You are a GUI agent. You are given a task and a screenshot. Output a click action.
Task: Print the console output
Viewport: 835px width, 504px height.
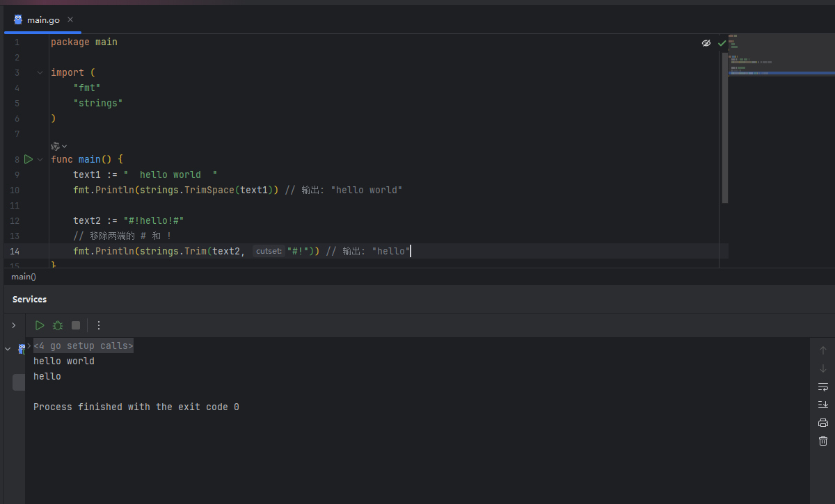(x=823, y=423)
